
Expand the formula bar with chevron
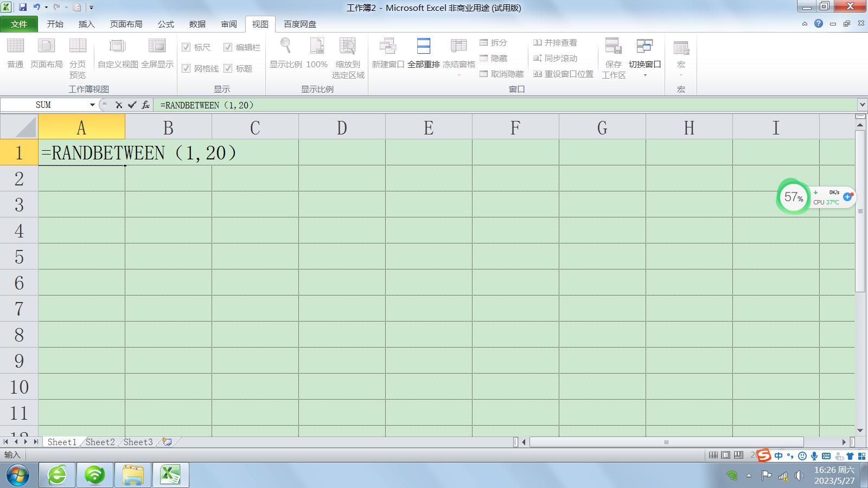tap(862, 105)
